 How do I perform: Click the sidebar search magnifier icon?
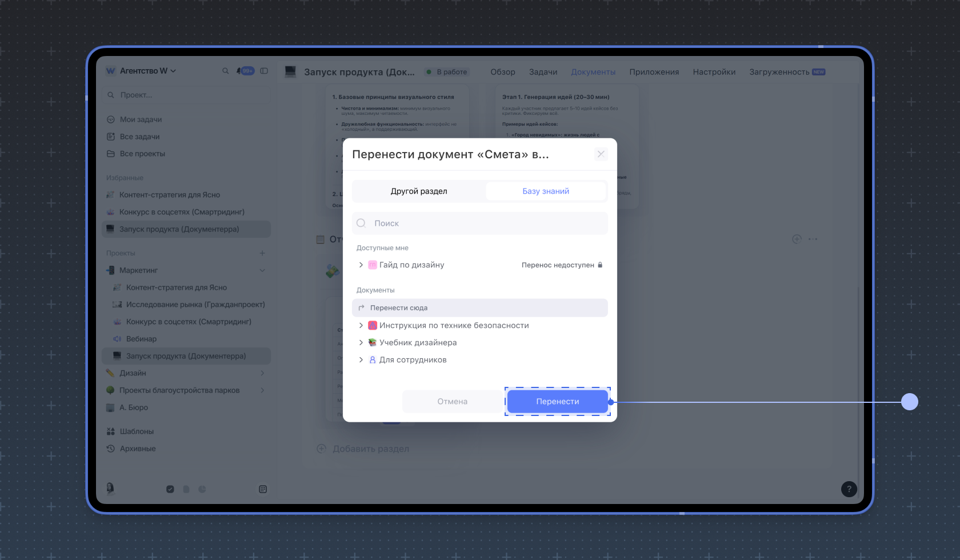[225, 71]
